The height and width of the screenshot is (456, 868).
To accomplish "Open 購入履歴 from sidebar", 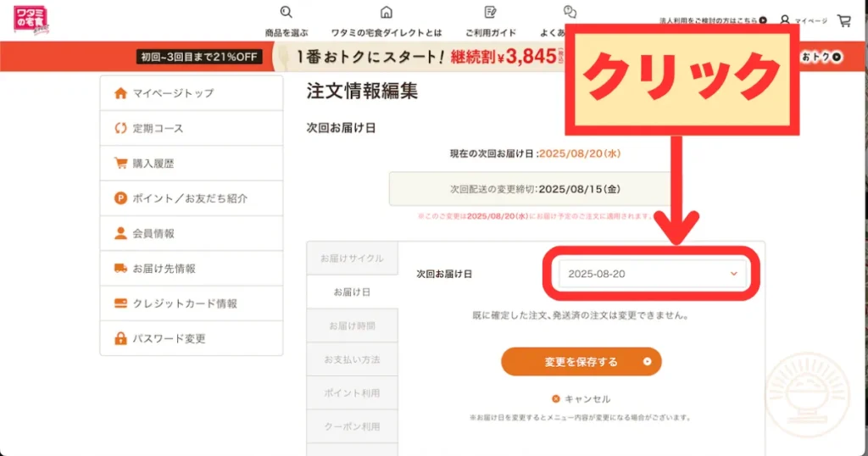I will [x=192, y=163].
